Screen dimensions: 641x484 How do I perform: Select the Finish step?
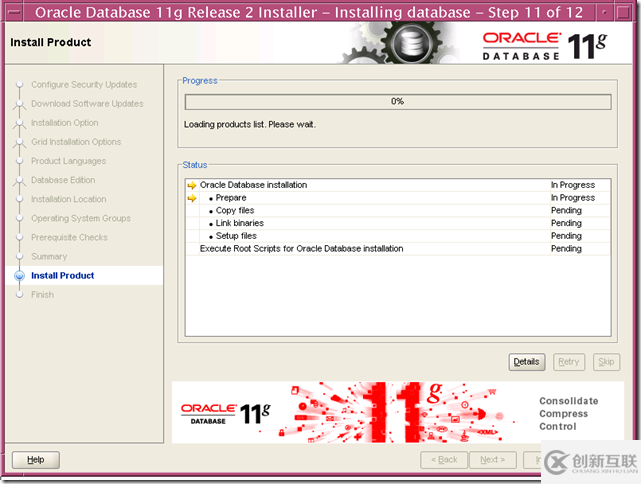pos(42,295)
